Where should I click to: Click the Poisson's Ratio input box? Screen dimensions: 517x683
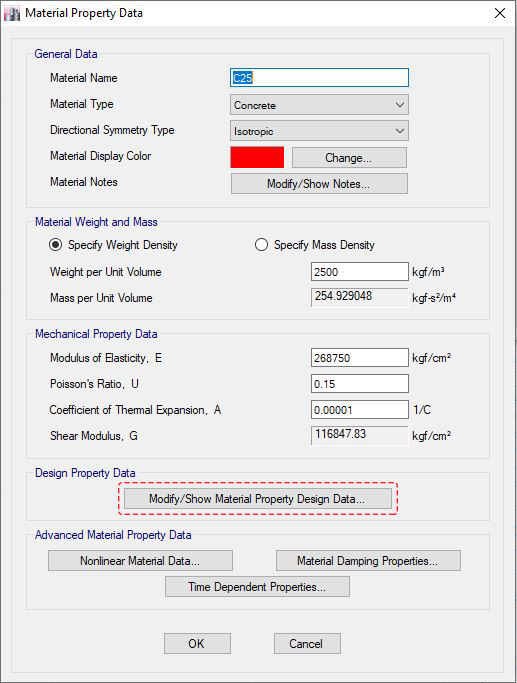[360, 384]
